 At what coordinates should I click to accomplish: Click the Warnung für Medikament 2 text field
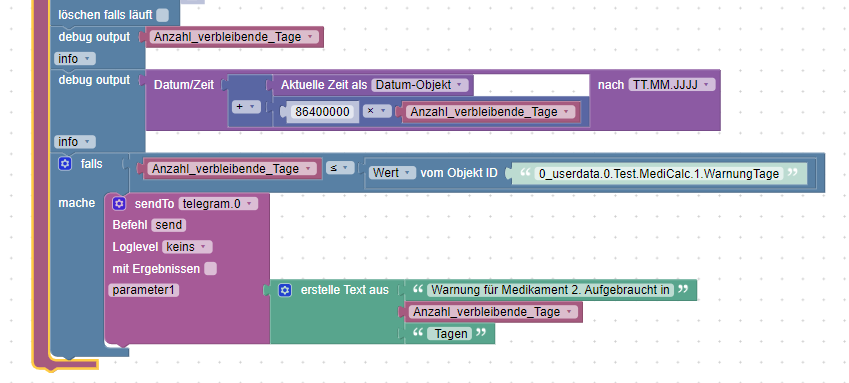tap(550, 290)
